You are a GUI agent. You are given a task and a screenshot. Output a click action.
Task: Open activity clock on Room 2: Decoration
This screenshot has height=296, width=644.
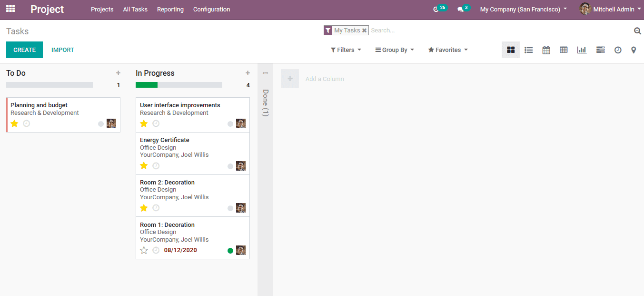156,208
